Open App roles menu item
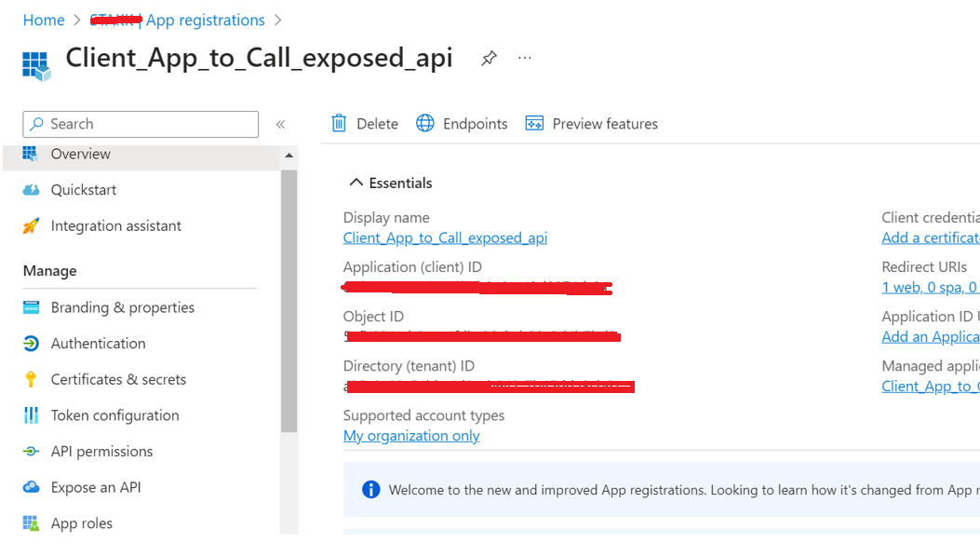The height and width of the screenshot is (543, 980). pyautogui.click(x=82, y=523)
